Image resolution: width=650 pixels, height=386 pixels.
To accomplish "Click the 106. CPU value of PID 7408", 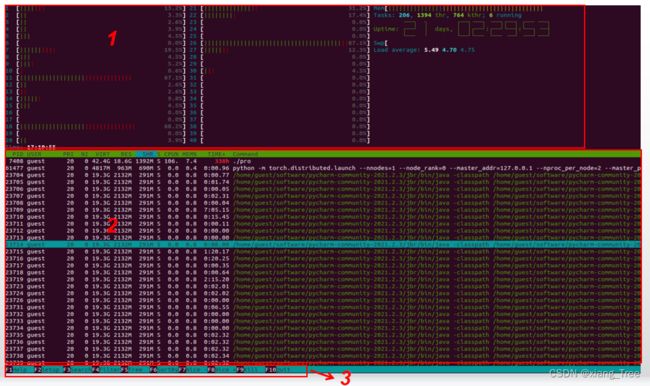I will point(171,161).
